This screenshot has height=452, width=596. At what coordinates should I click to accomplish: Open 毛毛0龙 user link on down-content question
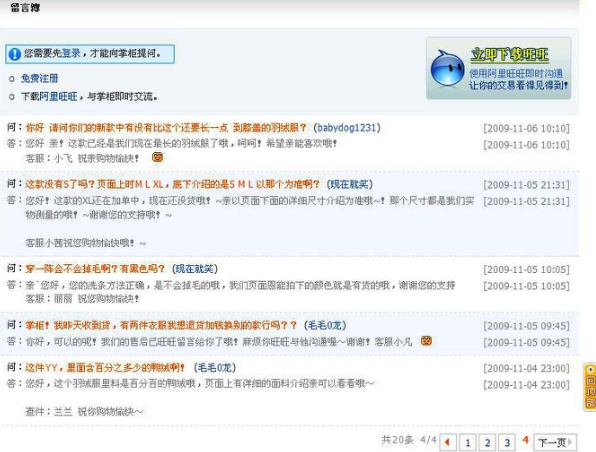[215, 368]
